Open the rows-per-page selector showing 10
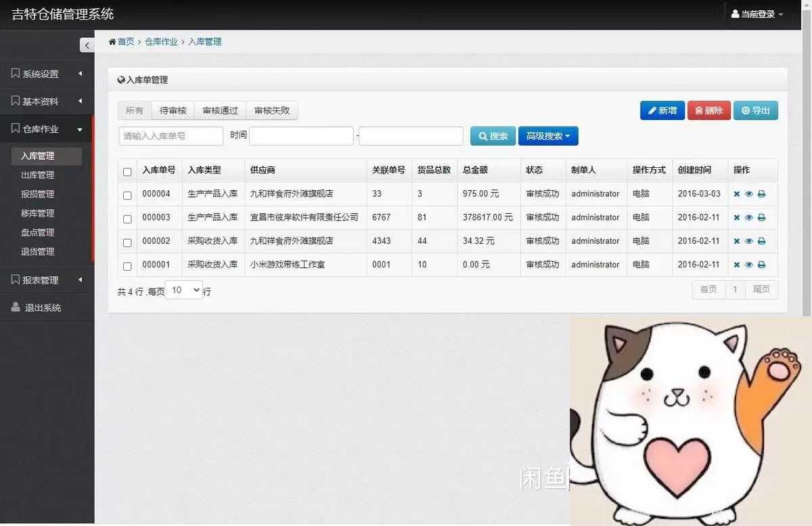Viewport: 812px width, 526px height. point(184,290)
